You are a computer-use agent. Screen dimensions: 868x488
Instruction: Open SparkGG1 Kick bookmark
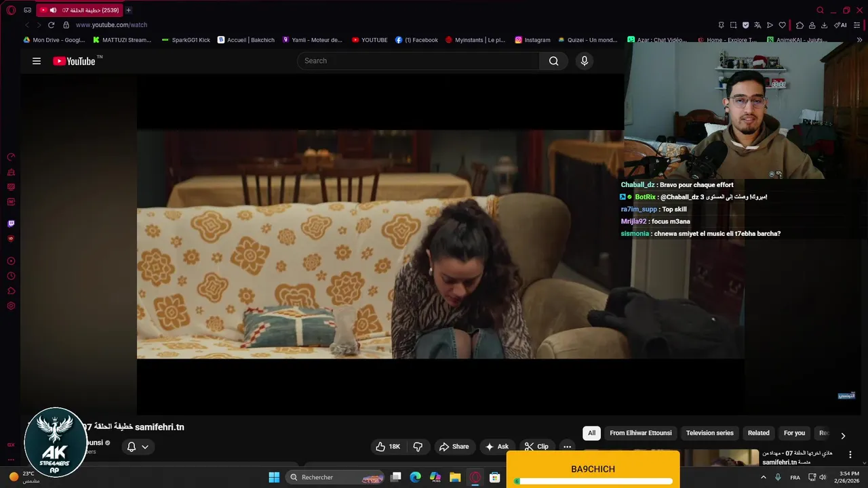[x=186, y=40]
